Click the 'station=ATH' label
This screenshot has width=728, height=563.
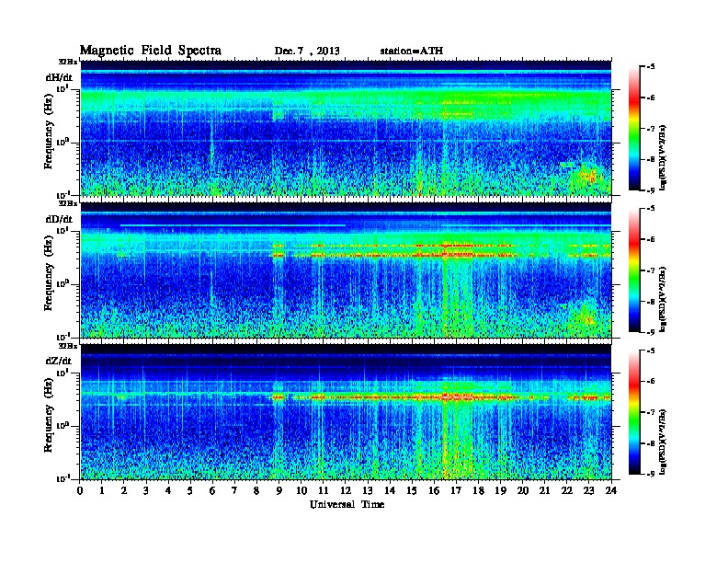click(x=412, y=52)
